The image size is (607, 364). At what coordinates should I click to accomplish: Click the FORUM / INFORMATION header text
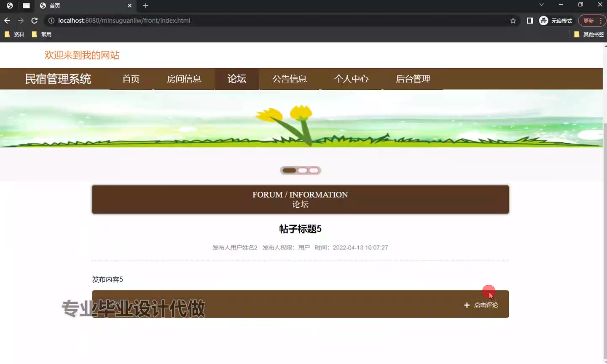300,195
